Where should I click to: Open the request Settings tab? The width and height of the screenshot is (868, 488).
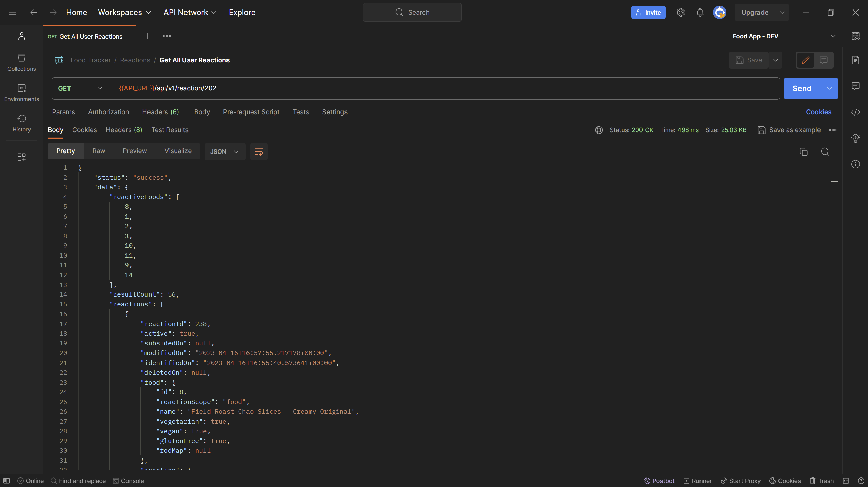335,112
